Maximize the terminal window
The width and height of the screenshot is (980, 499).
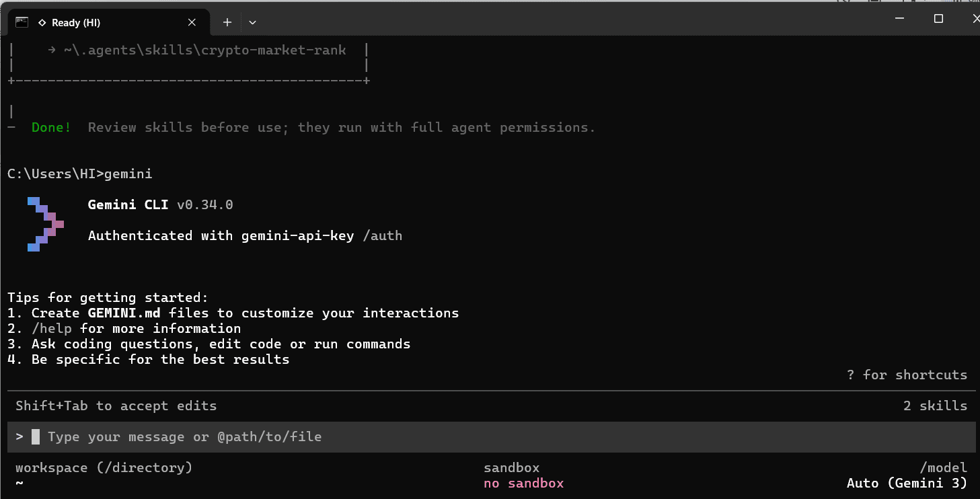point(938,19)
